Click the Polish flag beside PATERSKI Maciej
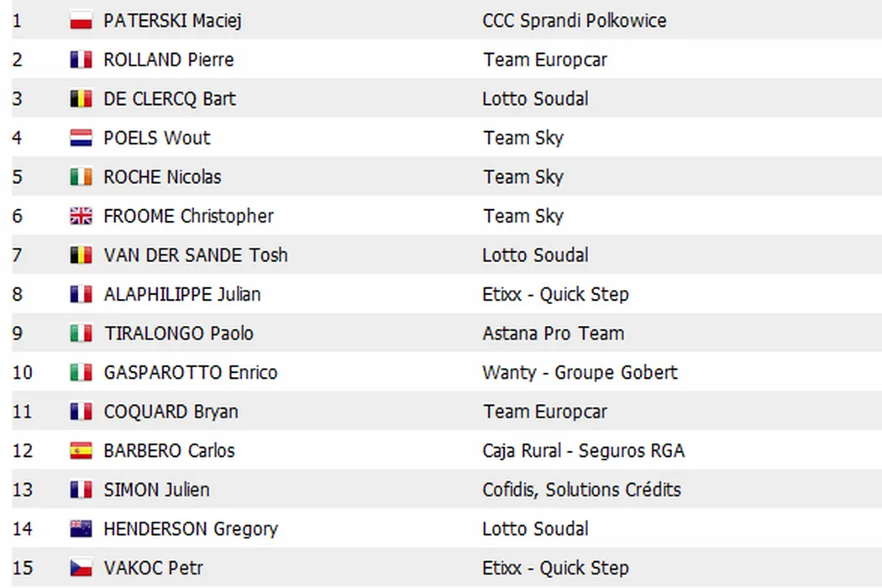Screen dimensions: 882x588 point(81,21)
